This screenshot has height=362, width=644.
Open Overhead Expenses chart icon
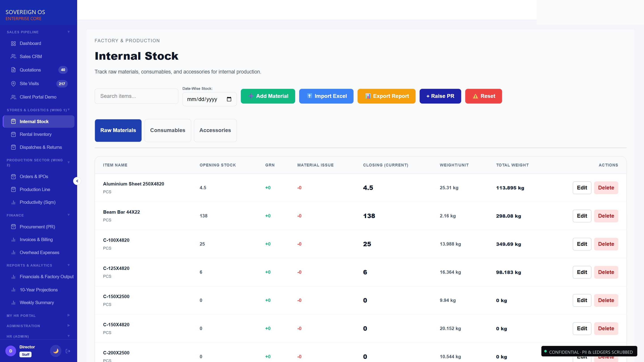(x=13, y=253)
